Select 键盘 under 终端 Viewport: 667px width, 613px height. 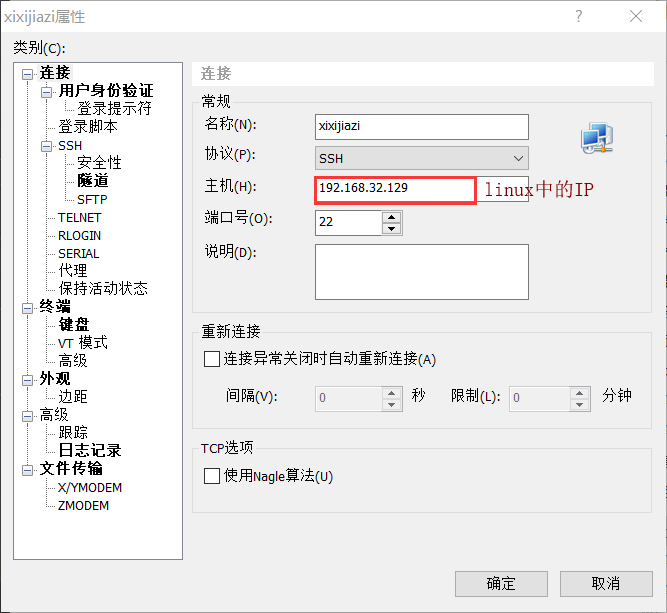click(x=74, y=324)
